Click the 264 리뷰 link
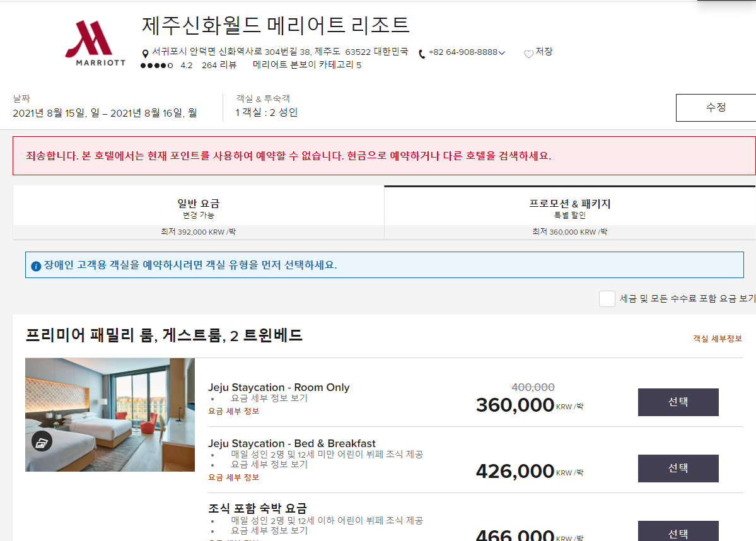The image size is (756, 541). click(x=219, y=65)
